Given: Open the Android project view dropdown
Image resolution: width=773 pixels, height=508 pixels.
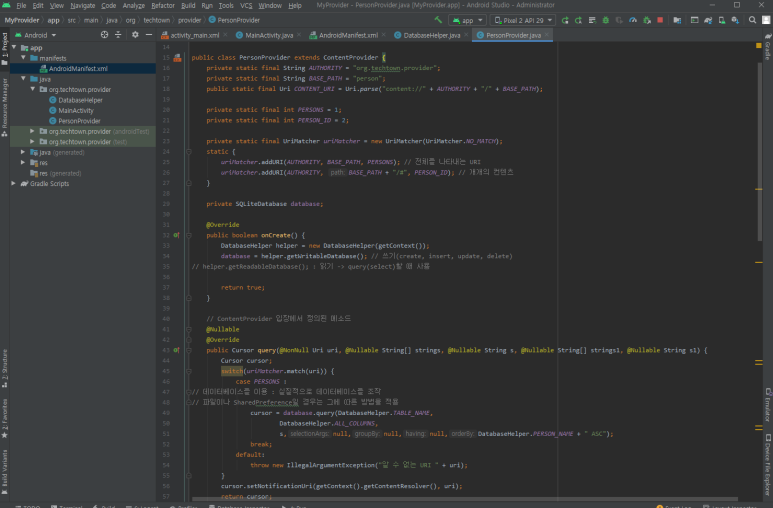Looking at the screenshot, I should click(35, 35).
